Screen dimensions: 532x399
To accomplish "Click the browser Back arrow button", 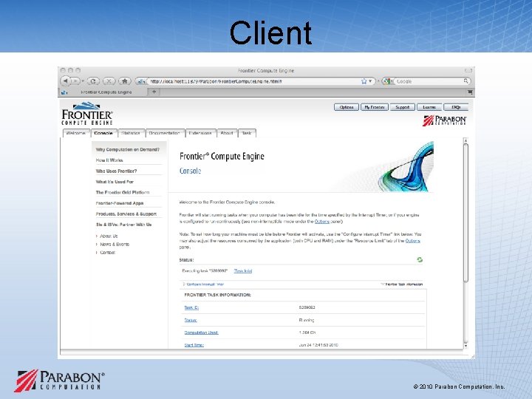I will (x=66, y=81).
